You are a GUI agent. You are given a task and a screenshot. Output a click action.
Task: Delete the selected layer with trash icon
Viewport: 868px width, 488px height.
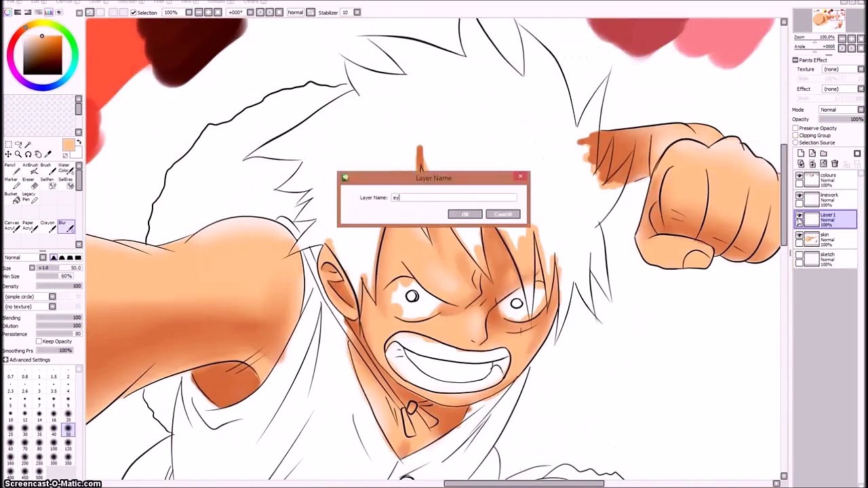pos(835,163)
